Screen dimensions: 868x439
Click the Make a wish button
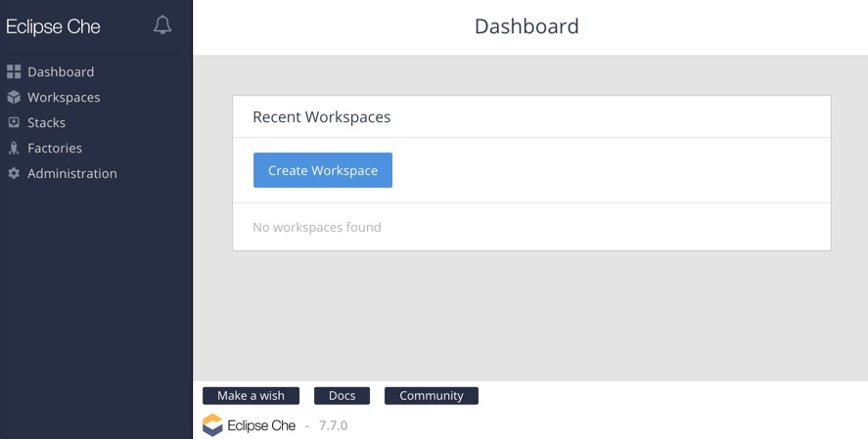pyautogui.click(x=251, y=396)
